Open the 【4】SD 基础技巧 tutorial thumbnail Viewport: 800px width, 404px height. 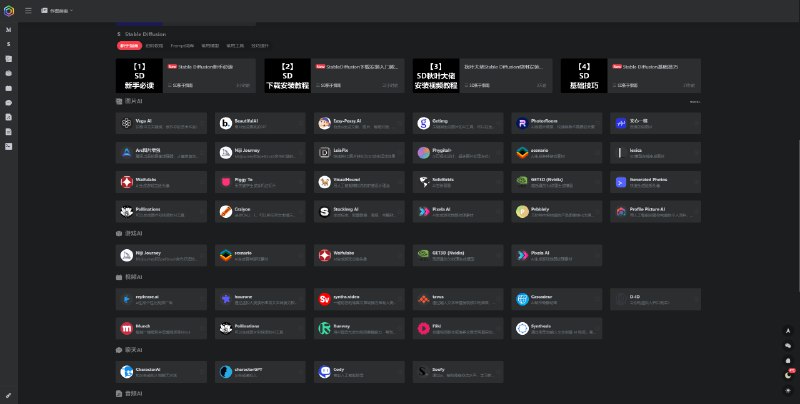click(584, 76)
